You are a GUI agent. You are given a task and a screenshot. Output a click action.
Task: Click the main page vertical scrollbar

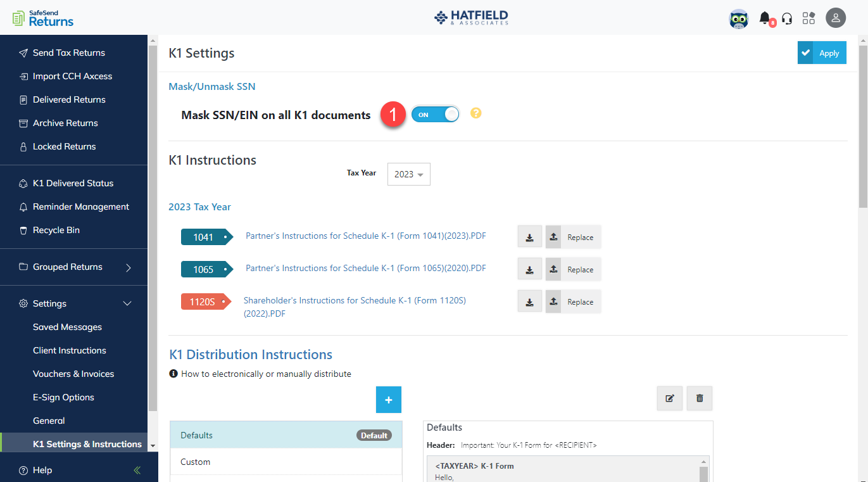click(863, 127)
